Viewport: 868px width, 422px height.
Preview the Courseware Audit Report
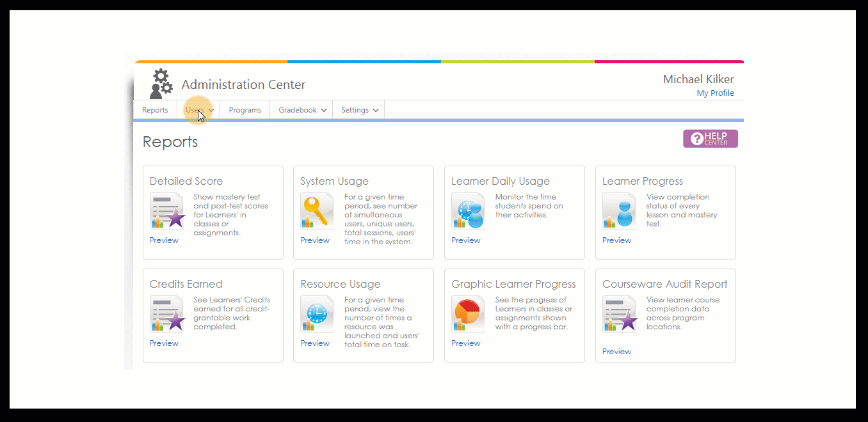(616, 352)
